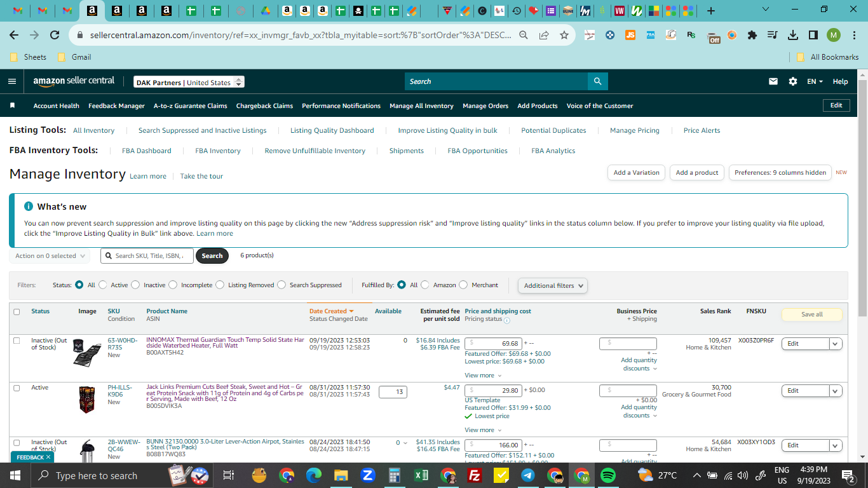
Task: Open the media control playlist icon
Action: [773, 35]
